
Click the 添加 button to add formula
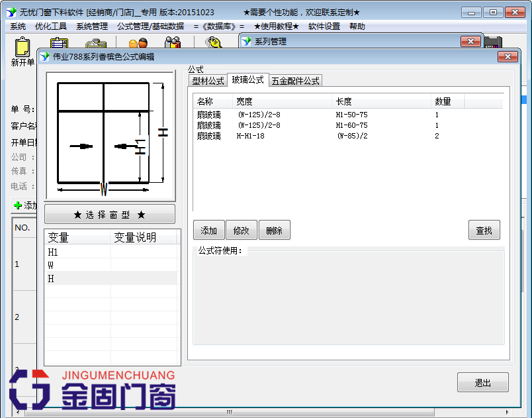point(208,229)
